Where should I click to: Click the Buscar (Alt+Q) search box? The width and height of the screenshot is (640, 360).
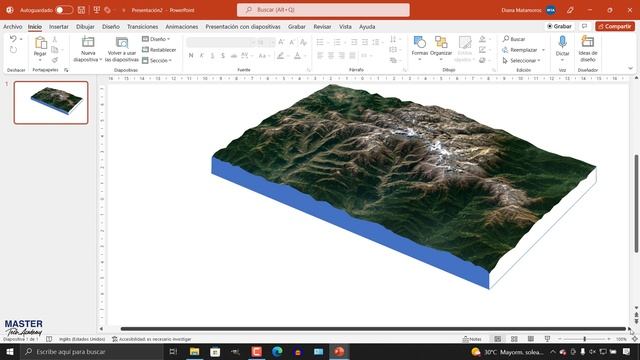[323, 10]
